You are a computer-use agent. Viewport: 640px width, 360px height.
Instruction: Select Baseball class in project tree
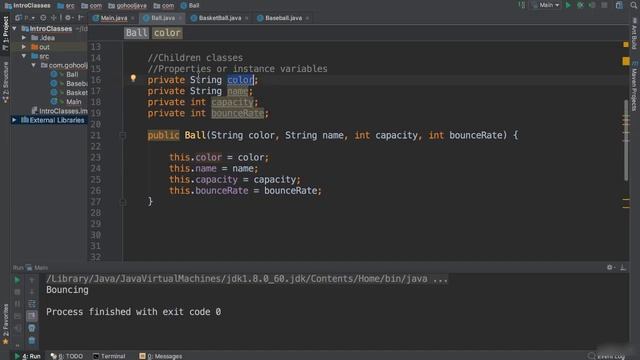point(69,83)
